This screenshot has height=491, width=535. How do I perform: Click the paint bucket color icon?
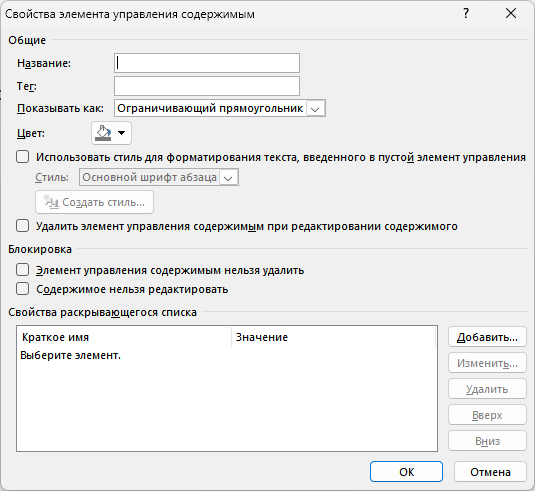pos(104,133)
